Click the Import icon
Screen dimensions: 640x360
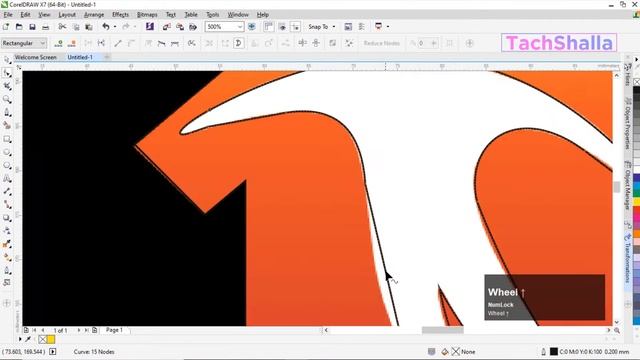(x=167, y=27)
